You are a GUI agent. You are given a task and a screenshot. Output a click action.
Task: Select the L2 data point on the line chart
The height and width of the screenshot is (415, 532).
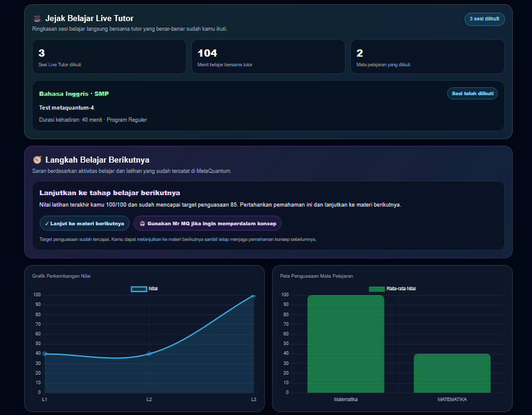pyautogui.click(x=149, y=354)
